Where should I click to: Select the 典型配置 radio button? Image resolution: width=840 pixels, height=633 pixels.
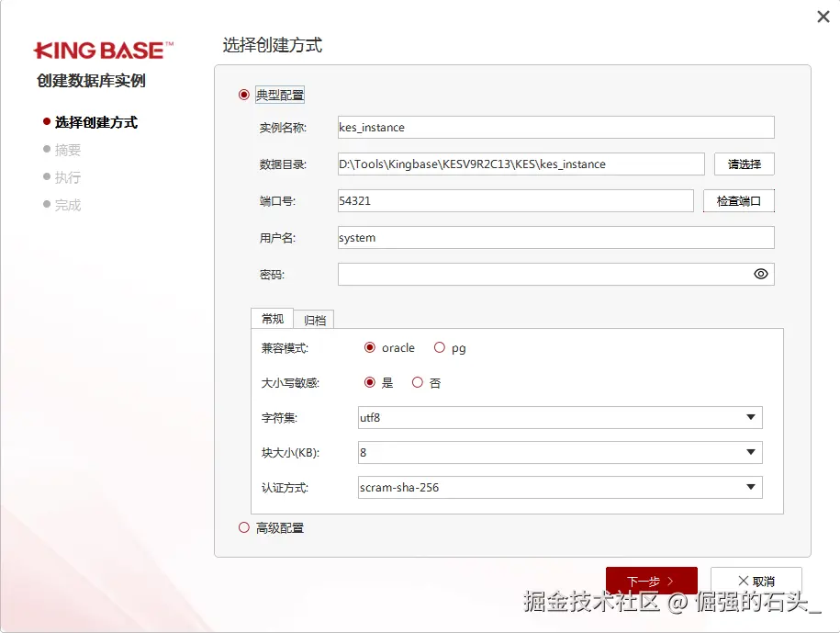(x=244, y=95)
